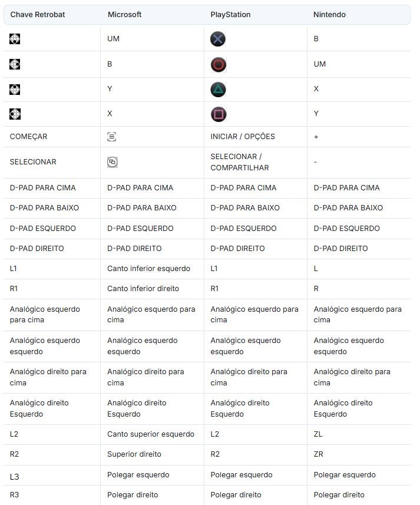
Task: Click the SELECIONAR / COMPARTILHAR cell
Action: point(239,162)
